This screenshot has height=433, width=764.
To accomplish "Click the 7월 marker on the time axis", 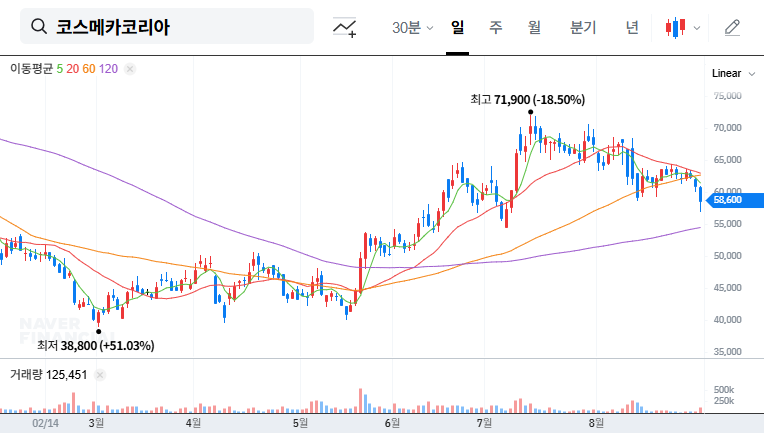I will [x=484, y=423].
